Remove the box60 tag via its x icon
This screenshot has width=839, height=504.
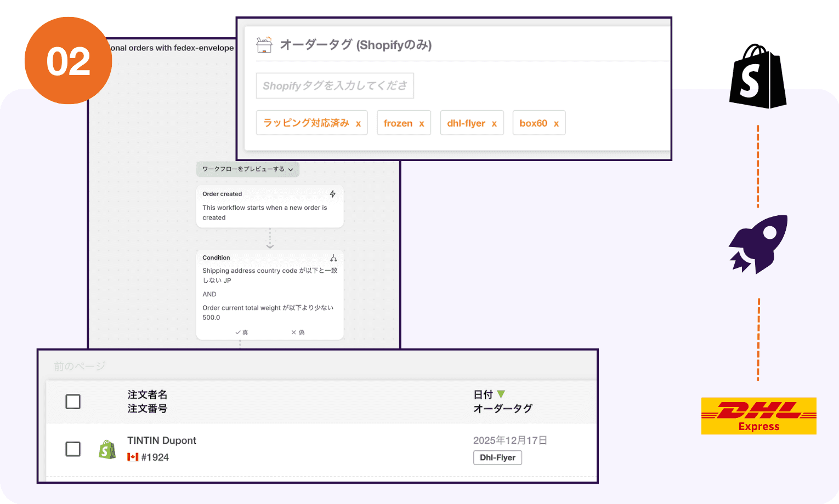coord(556,123)
